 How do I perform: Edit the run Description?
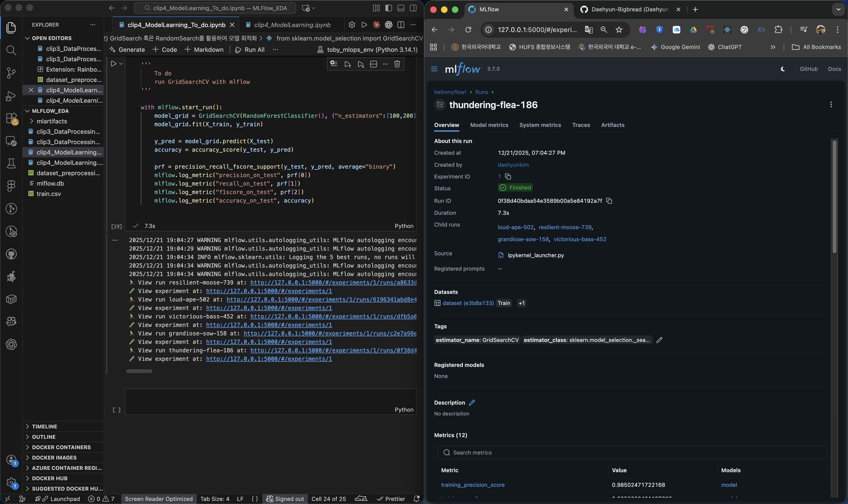(472, 402)
